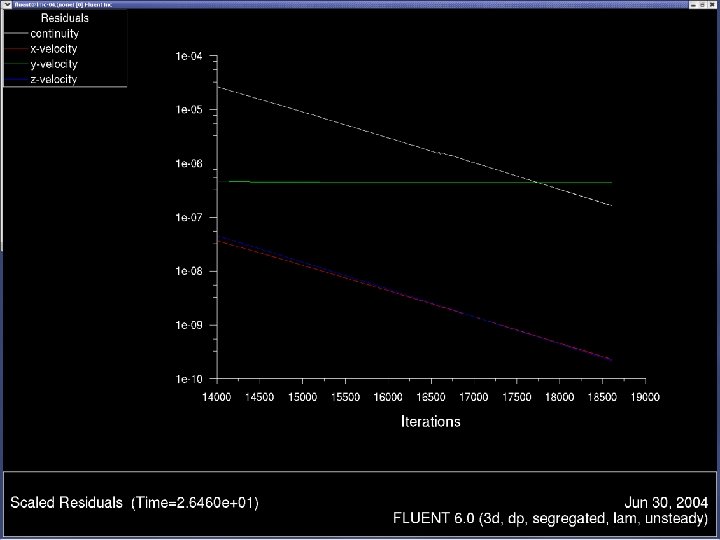This screenshot has height=540, width=720.
Task: Minimize the Fluent graphics window
Action: click(x=694, y=4)
